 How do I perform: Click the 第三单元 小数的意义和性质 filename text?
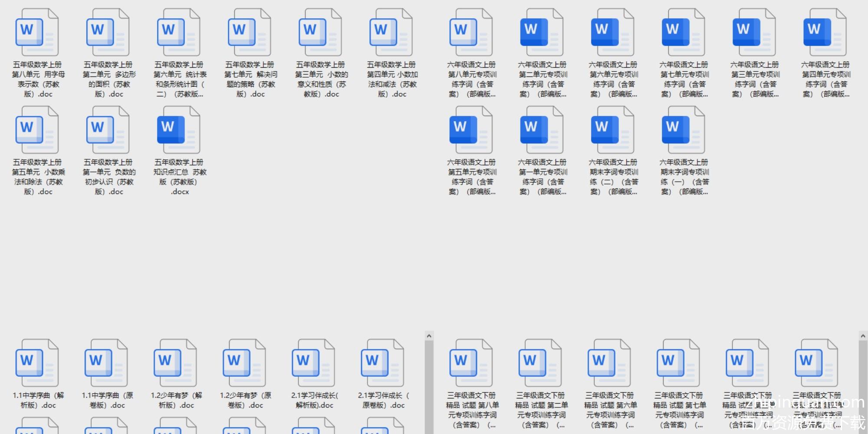tap(321, 79)
